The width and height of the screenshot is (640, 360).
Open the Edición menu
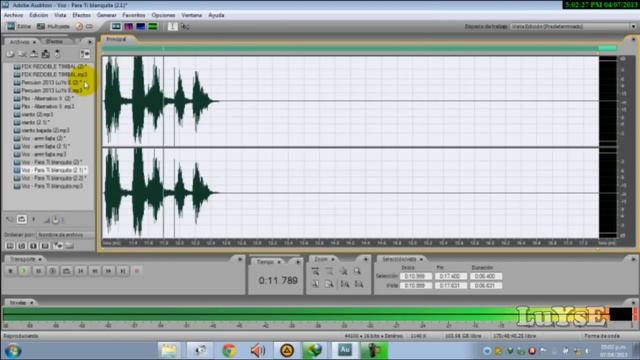[x=38, y=15]
